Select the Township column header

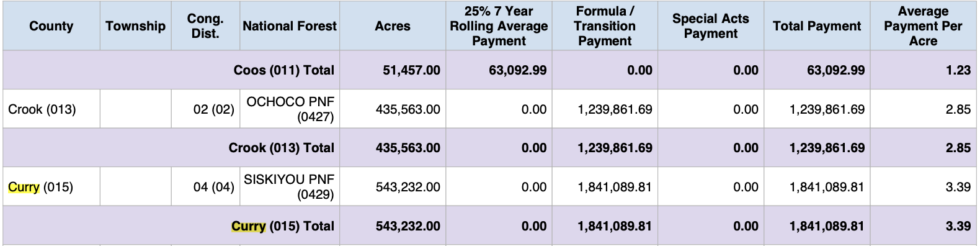(135, 26)
